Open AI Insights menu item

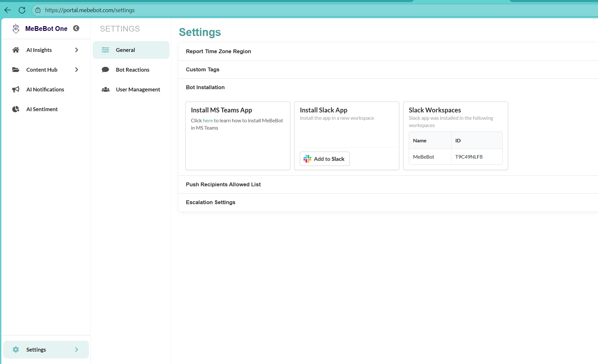click(46, 50)
